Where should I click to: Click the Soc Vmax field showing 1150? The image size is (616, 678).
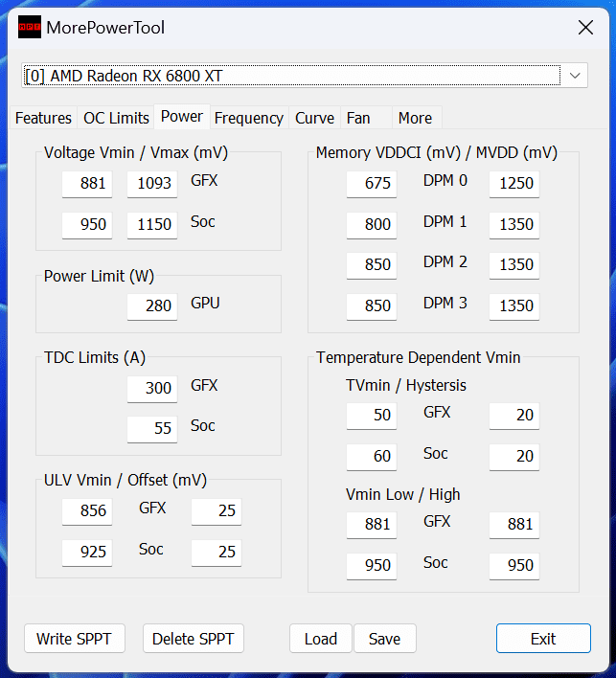tap(152, 225)
